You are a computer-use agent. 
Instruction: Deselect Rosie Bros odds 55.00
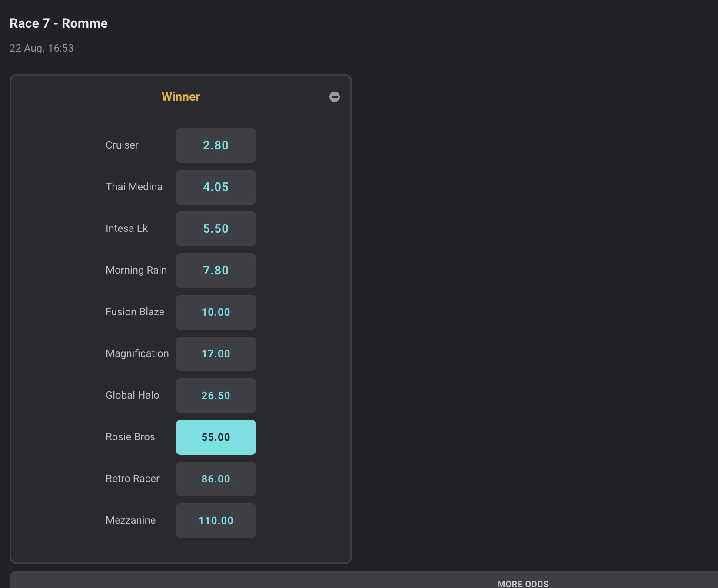click(216, 437)
